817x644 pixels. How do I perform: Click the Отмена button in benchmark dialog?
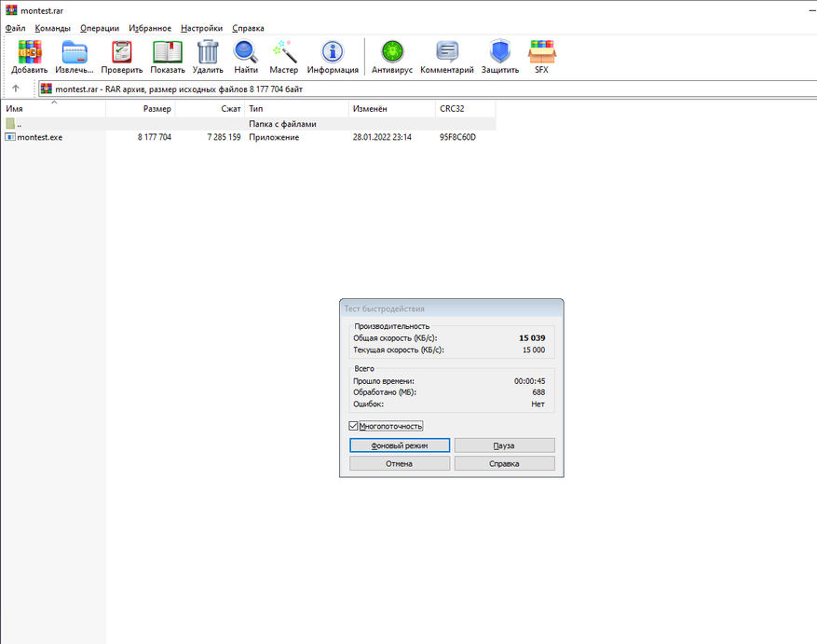pyautogui.click(x=400, y=463)
